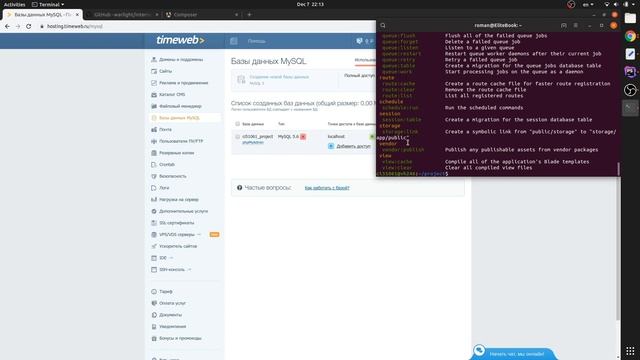The height and width of the screenshot is (360, 640).
Task: Open Пользователи FTP sidebar section
Action: click(181, 141)
